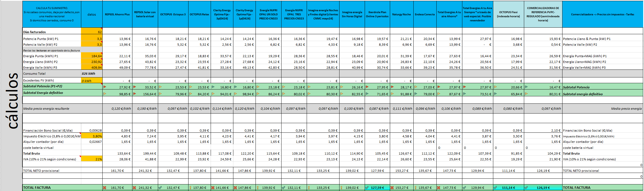Image resolution: width=644 pixels, height=191 pixels.
Task: Click green checkmark beside 132,47 € in TOTAL FACTURA row
Action: point(160,188)
